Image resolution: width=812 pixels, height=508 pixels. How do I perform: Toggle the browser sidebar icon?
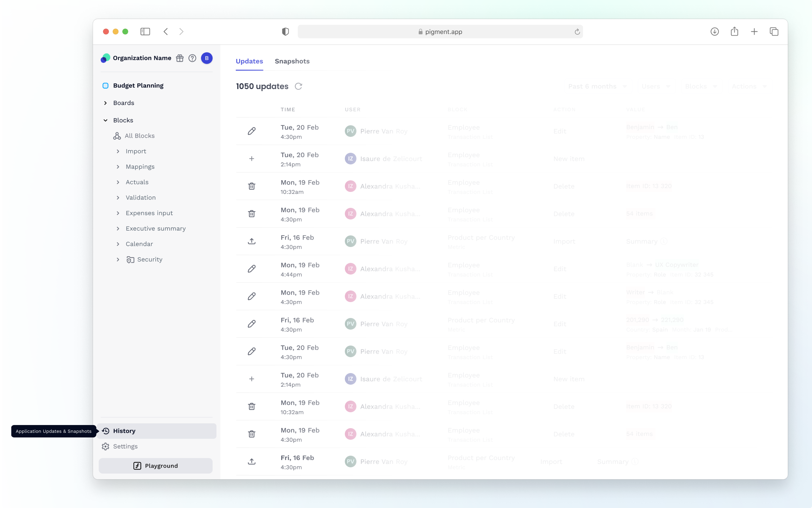coord(145,32)
